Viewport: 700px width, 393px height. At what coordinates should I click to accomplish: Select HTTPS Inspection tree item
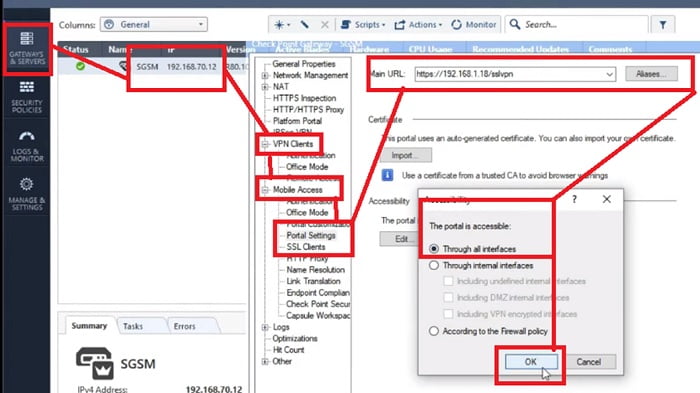304,98
